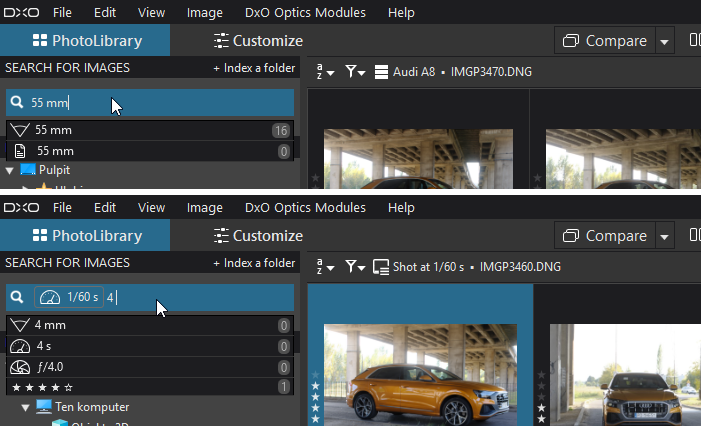The height and width of the screenshot is (426, 701).
Task: Open View menu in top window
Action: tap(151, 13)
